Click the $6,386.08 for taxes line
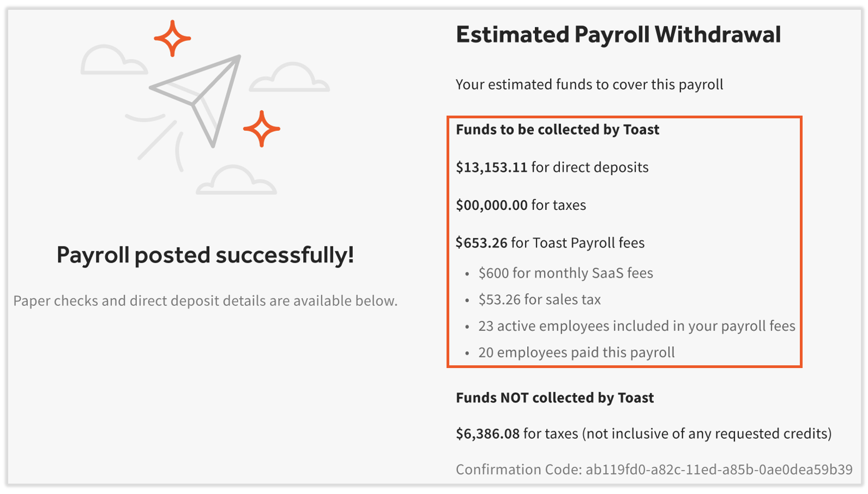 643,434
